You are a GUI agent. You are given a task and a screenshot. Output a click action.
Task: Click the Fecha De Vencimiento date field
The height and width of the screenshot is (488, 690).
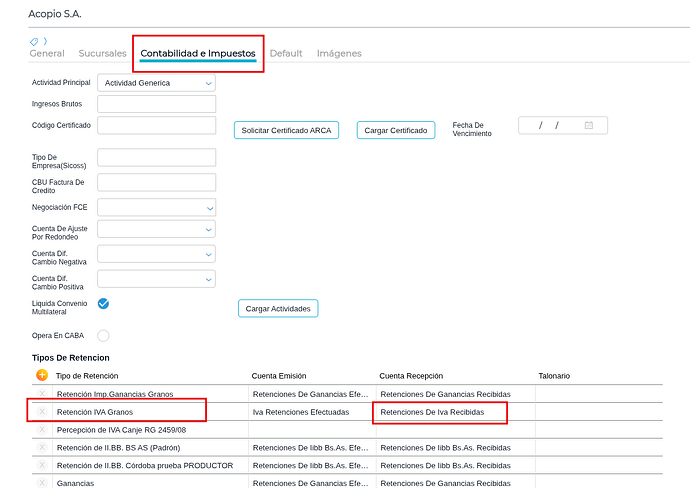click(x=563, y=125)
